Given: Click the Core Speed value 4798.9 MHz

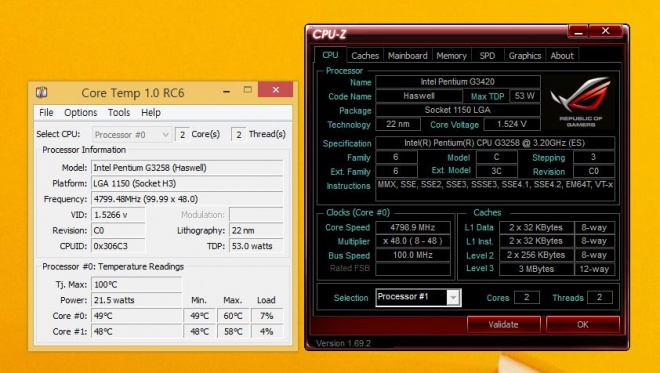Looking at the screenshot, I should [412, 227].
